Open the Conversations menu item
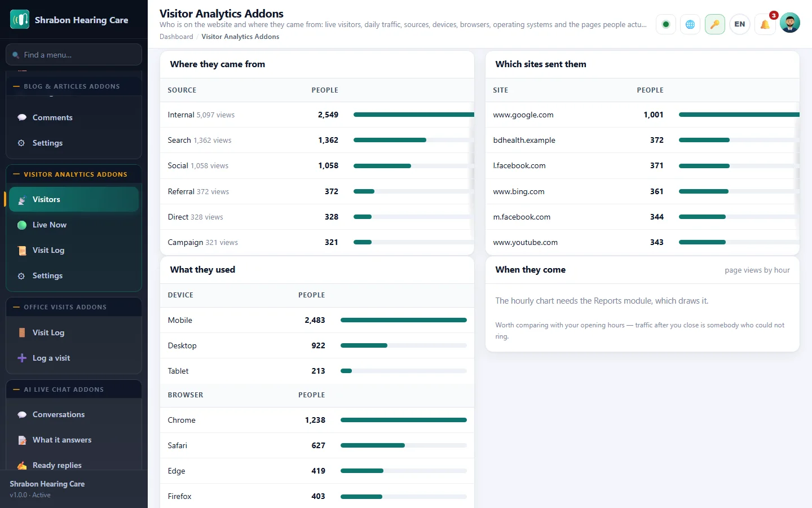 coord(74,414)
